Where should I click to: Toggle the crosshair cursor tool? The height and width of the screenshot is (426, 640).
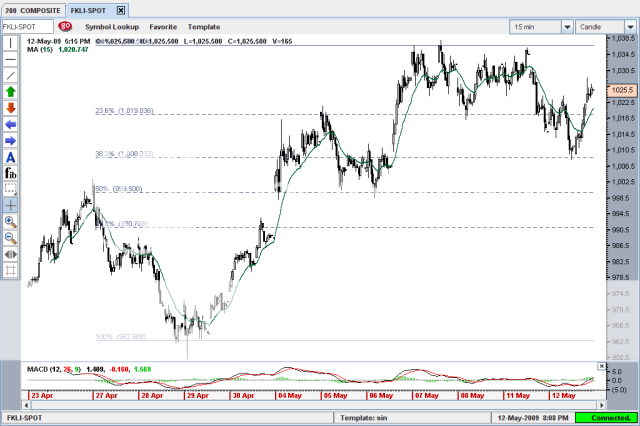10,204
